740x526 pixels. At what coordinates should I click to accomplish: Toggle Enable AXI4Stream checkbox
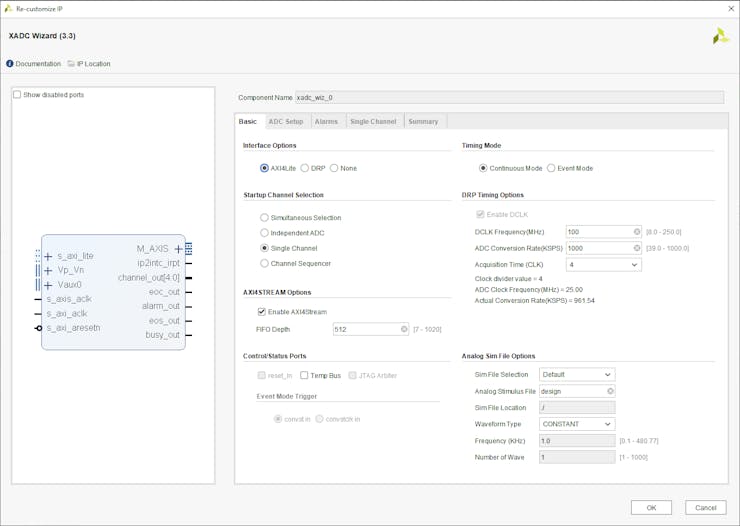(262, 312)
